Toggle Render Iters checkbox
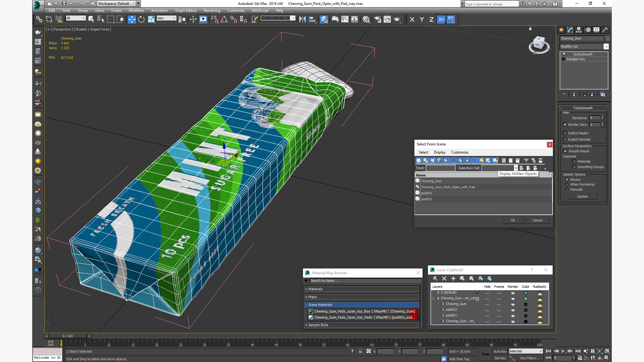Viewport: 644px width, 362px height. click(x=565, y=125)
